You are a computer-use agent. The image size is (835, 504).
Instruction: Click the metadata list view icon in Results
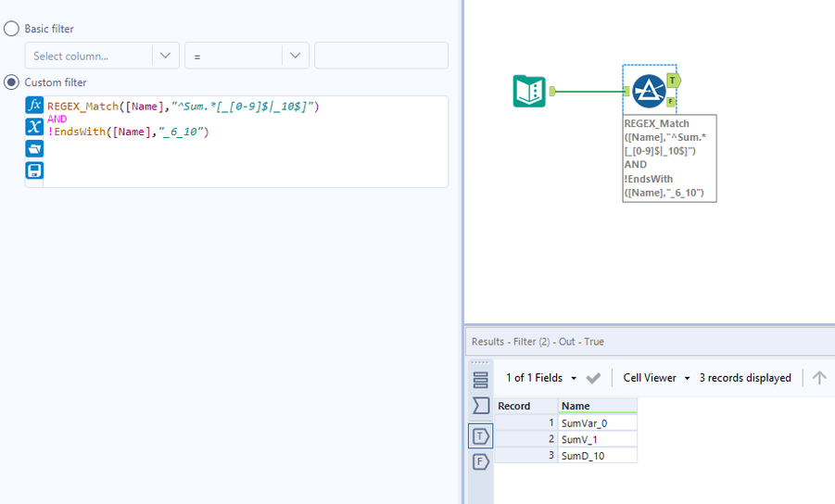[480, 380]
